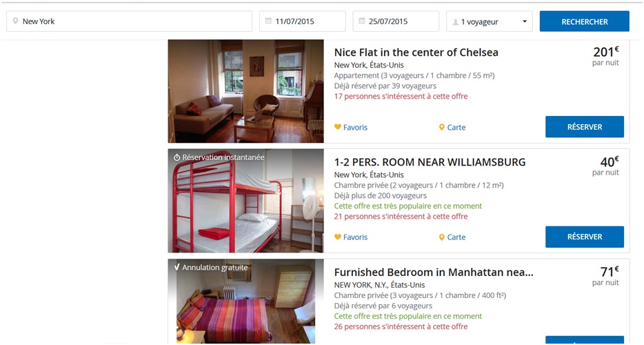Click the New York destination input field
The width and height of the screenshot is (644, 345).
(130, 21)
